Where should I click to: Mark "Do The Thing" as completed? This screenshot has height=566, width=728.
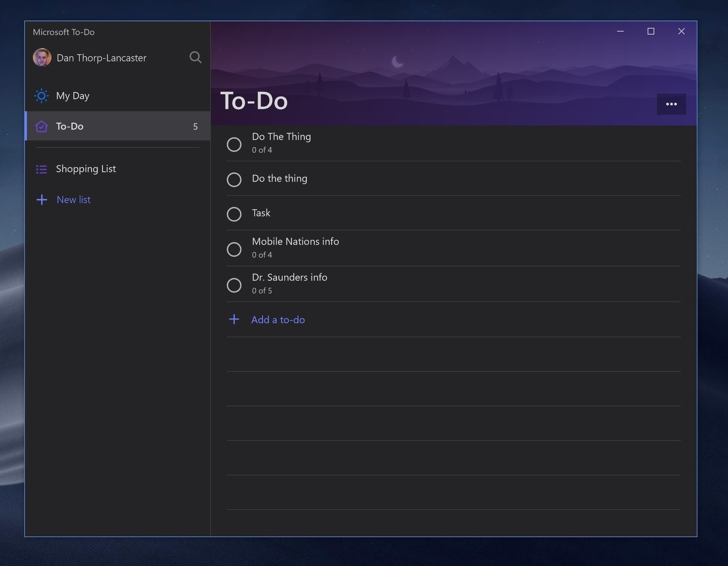[x=234, y=144]
